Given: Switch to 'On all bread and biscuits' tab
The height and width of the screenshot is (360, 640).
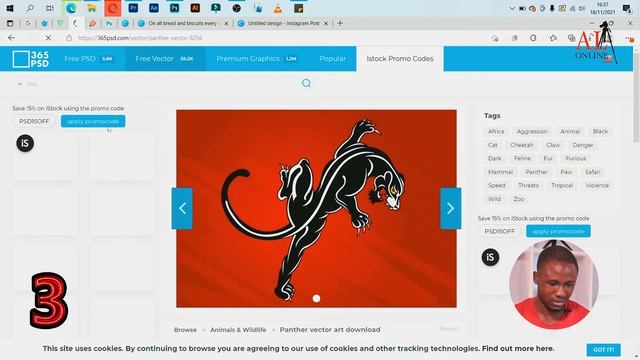Looking at the screenshot, I should point(182,24).
